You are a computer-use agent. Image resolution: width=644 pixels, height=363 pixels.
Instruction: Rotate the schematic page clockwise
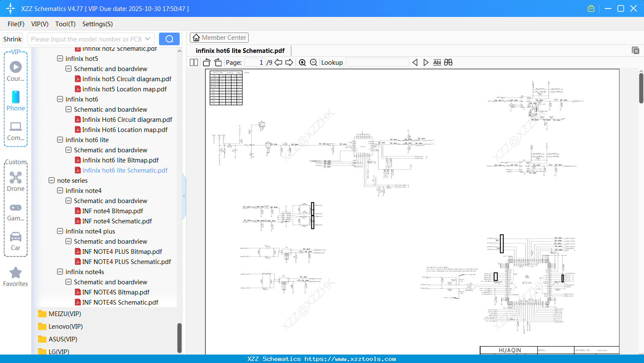coord(218,62)
